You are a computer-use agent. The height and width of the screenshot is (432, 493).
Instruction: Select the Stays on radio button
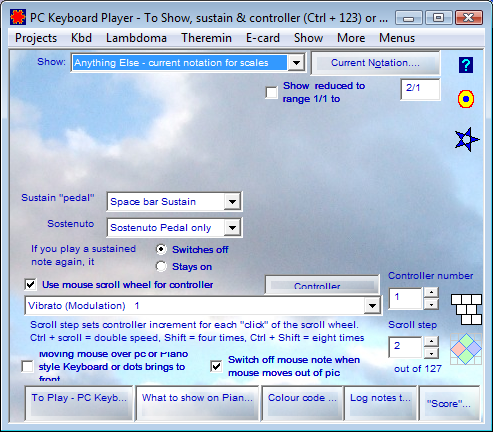point(161,266)
